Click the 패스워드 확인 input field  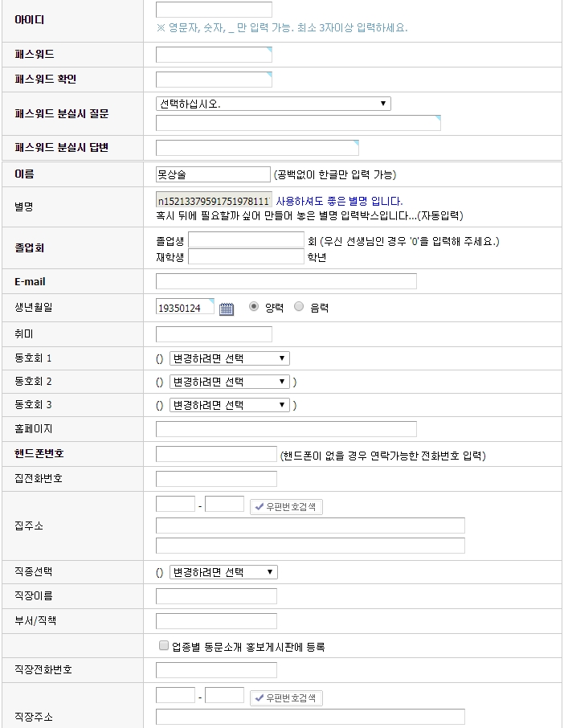[214, 80]
